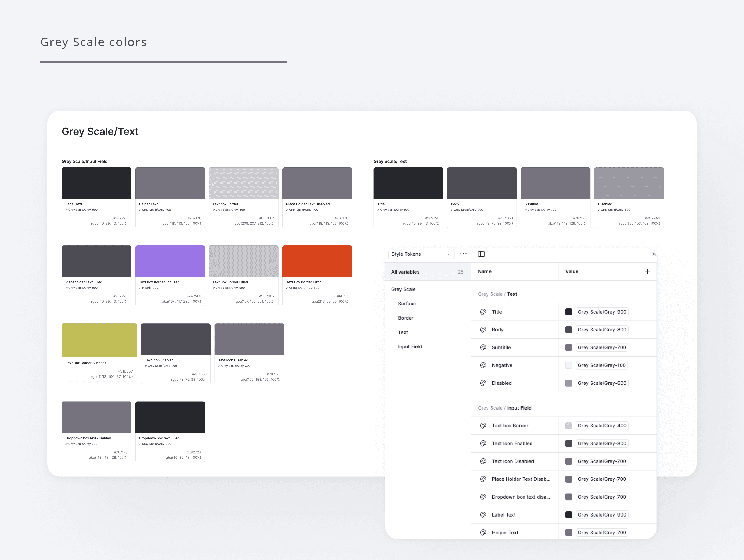Click palette icon next to Helper Text
Image resolution: width=744 pixels, height=560 pixels.
[483, 533]
